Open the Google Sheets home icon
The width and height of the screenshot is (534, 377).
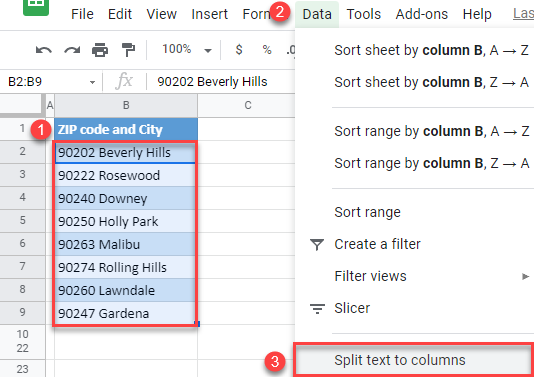pos(36,7)
